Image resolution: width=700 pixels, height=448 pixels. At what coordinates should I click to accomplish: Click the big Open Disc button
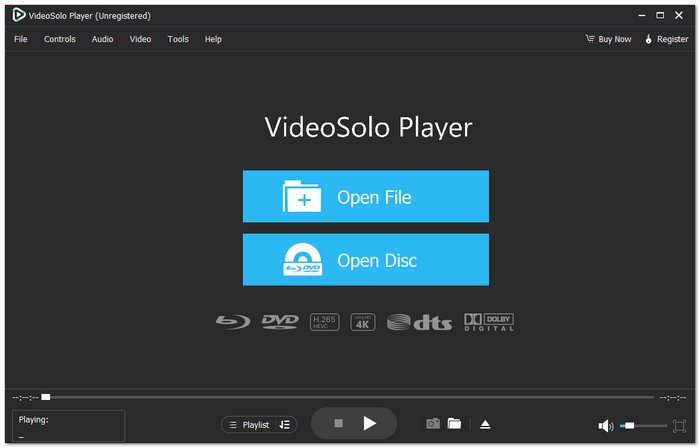pos(366,260)
